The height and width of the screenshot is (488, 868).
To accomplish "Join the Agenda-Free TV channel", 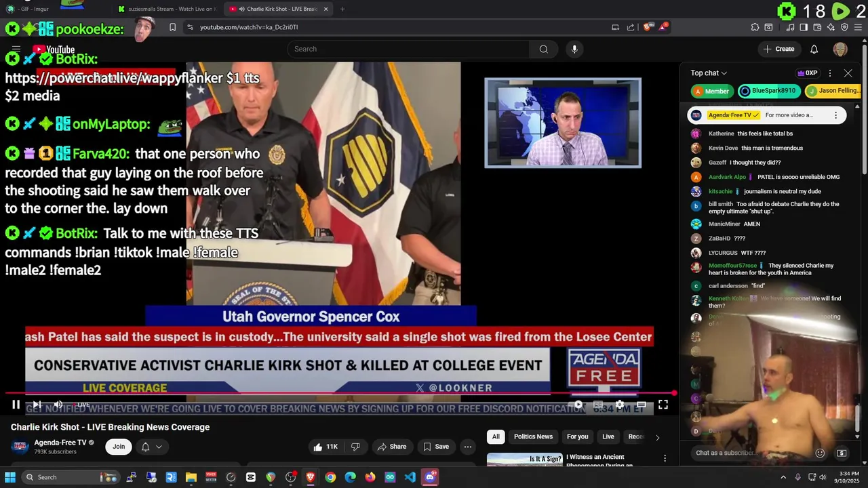I will [x=119, y=447].
